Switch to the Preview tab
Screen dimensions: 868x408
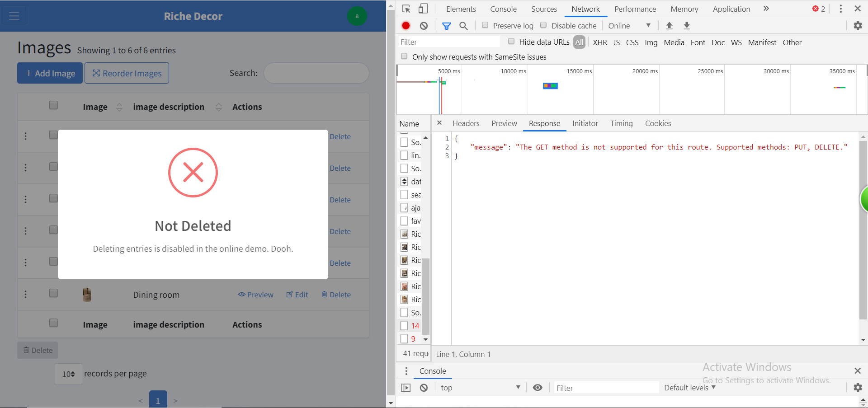coord(504,123)
